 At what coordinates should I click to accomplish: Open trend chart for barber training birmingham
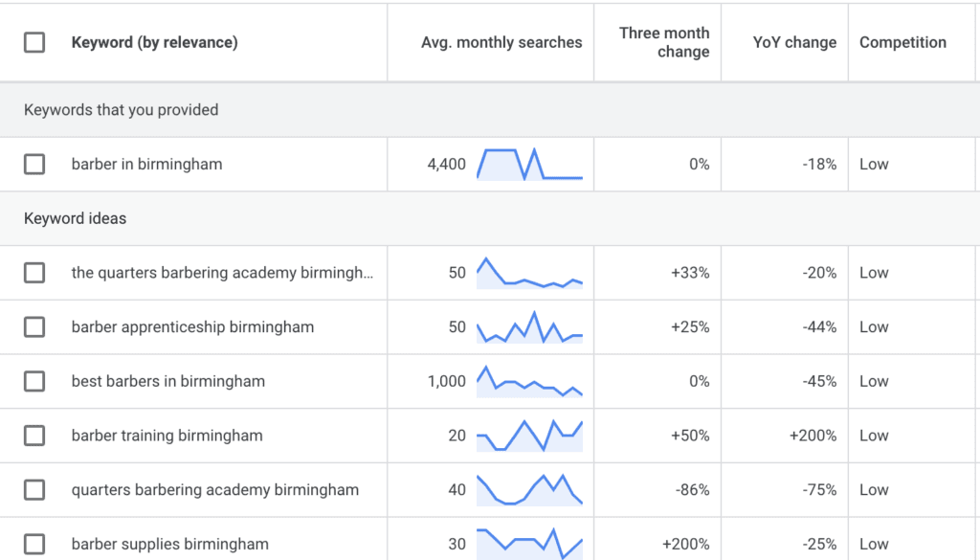tap(529, 436)
